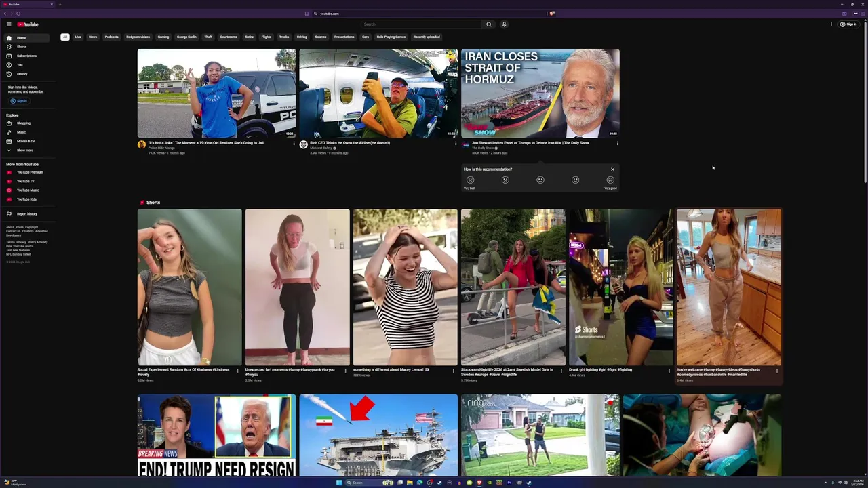Open taskbar clock and date
Image resolution: width=868 pixels, height=488 pixels.
coord(859,483)
